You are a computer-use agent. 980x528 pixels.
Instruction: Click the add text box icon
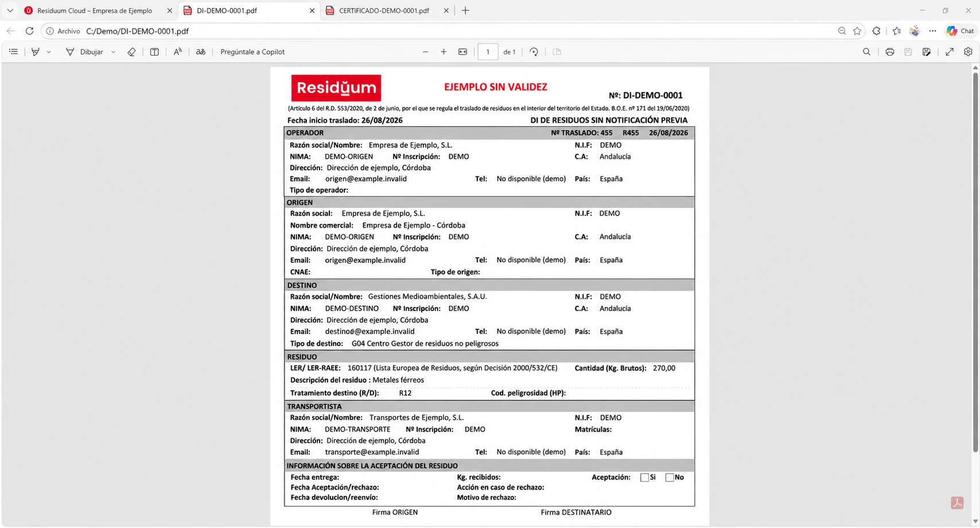point(154,52)
